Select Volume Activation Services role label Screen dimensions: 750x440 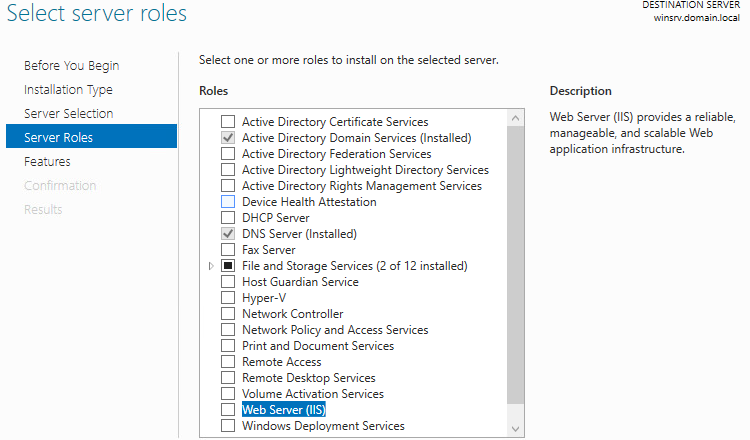pos(313,394)
